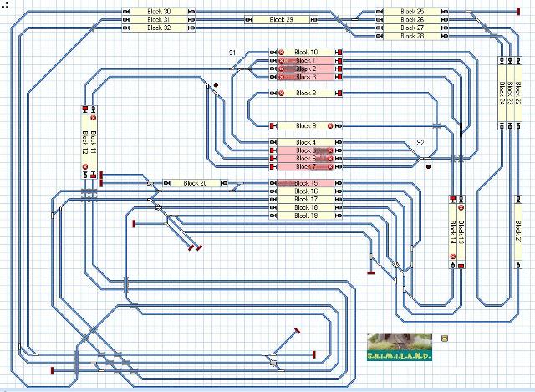Screen dimensions: 535x392
Task: Click the red signal at Block 7's left end
Action: coord(273,167)
